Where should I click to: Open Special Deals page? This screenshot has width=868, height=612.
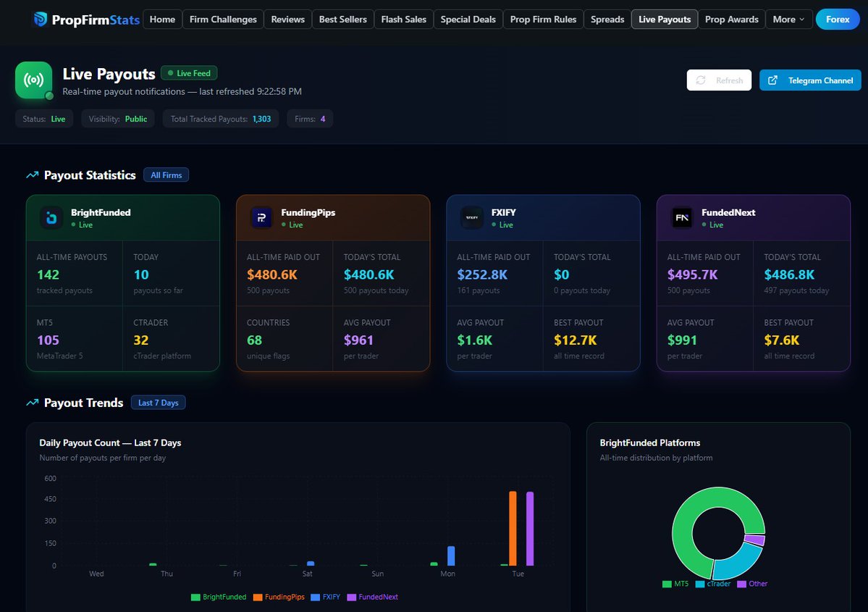(468, 20)
